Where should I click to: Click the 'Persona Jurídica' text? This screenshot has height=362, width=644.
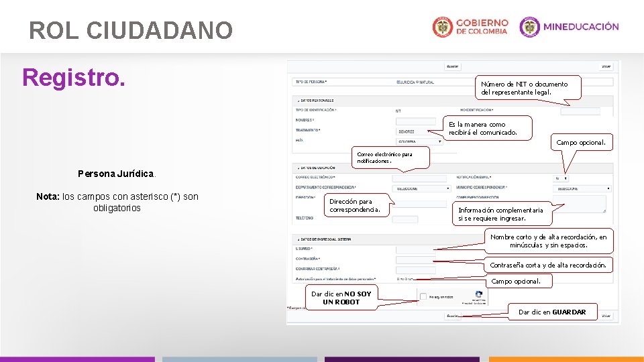click(117, 174)
